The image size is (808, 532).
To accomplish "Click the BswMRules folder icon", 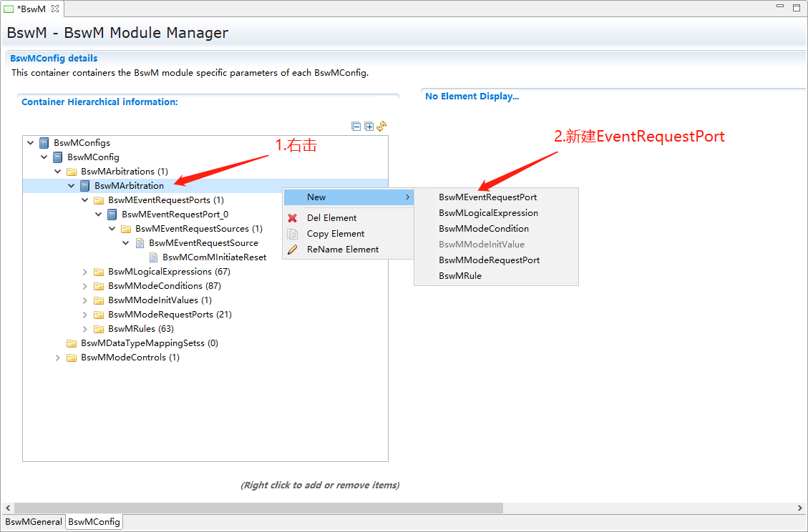I will pyautogui.click(x=99, y=329).
